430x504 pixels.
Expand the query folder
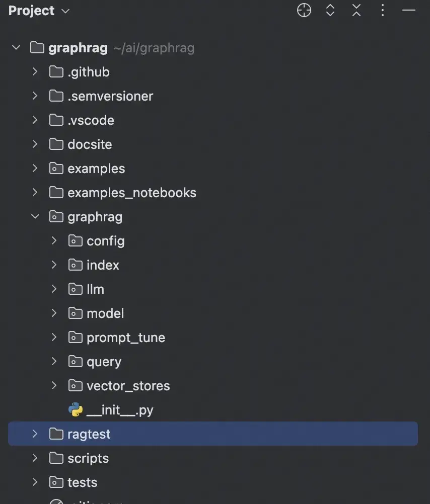click(54, 362)
